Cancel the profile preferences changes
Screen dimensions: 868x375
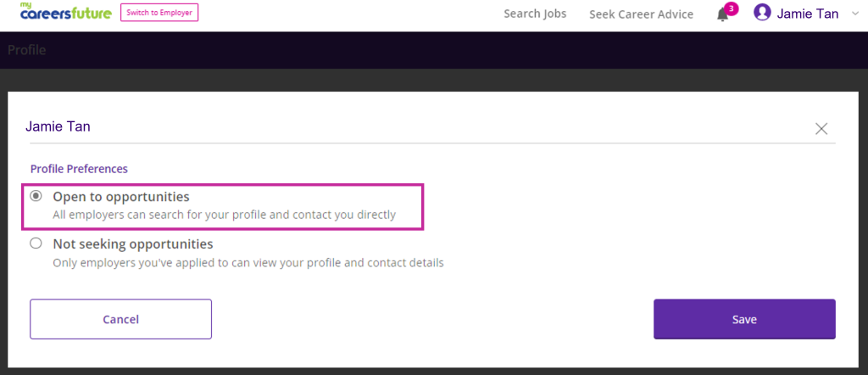pyautogui.click(x=120, y=319)
